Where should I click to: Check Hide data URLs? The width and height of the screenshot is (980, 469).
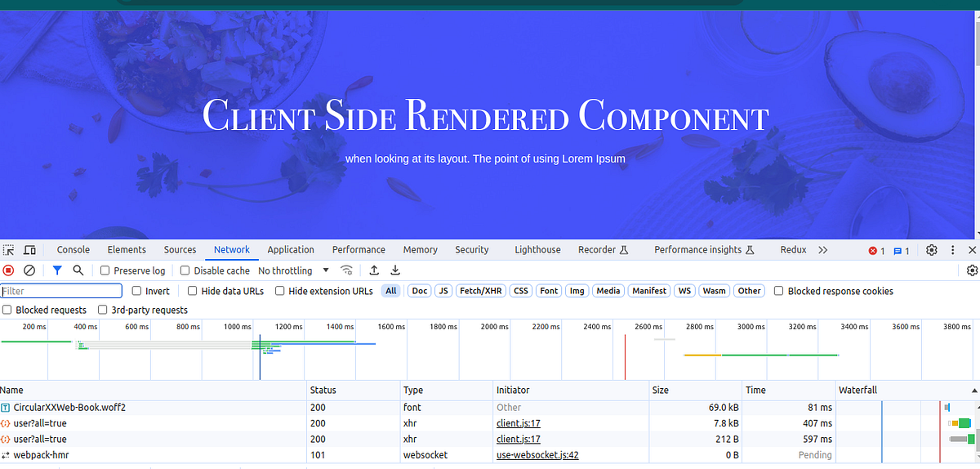coord(193,291)
